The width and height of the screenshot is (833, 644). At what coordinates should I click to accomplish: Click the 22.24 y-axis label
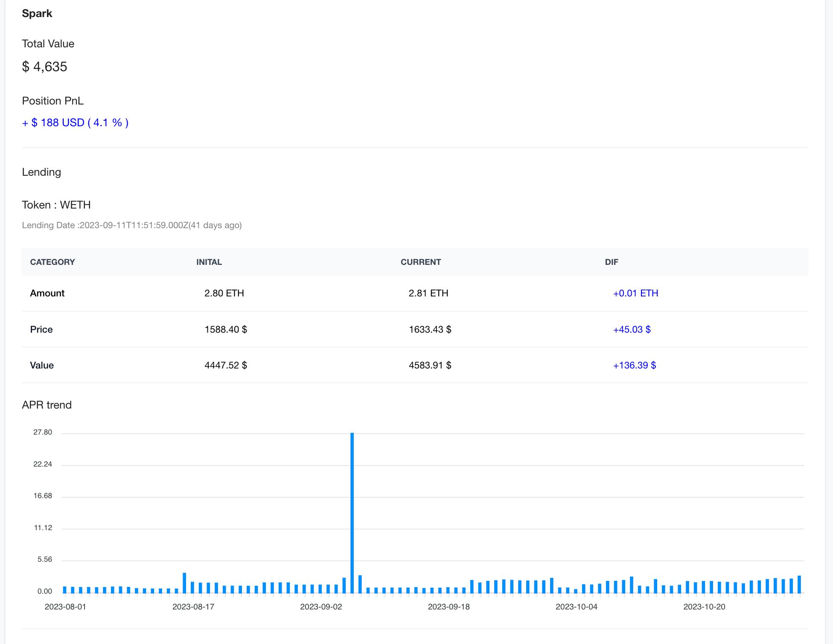[x=43, y=464]
